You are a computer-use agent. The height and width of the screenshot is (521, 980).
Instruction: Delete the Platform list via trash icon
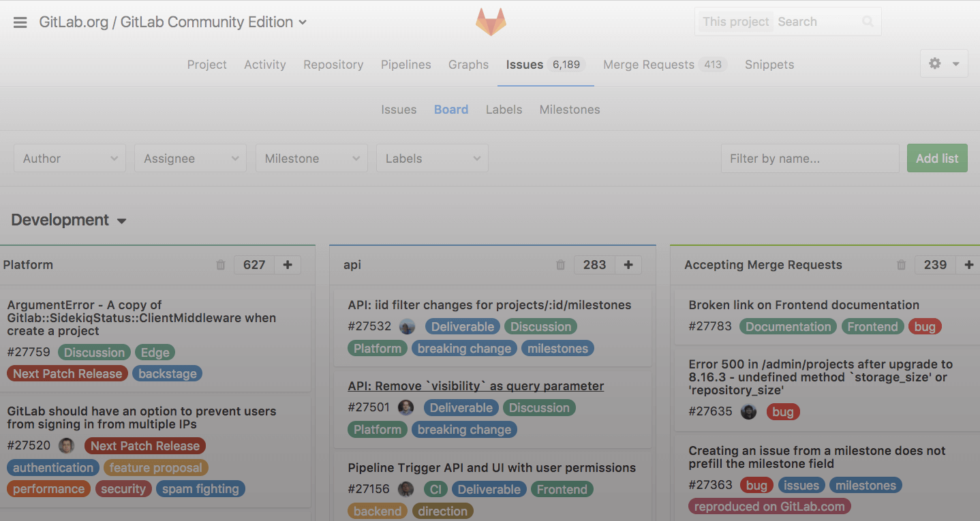tap(220, 265)
